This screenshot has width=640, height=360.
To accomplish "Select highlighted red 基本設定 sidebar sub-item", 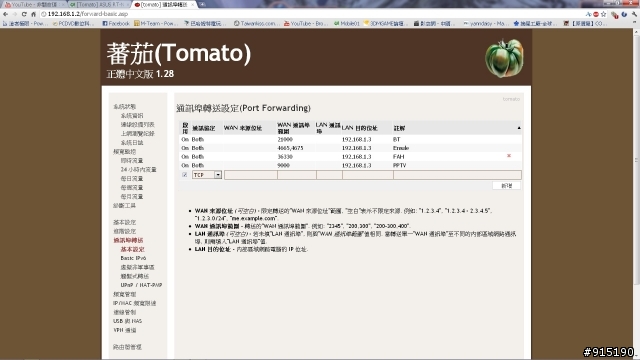I will [x=132, y=249].
